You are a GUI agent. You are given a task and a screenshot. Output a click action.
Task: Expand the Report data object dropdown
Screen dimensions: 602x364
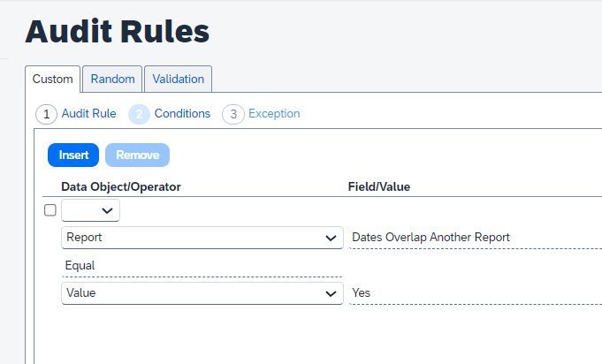[202, 238]
